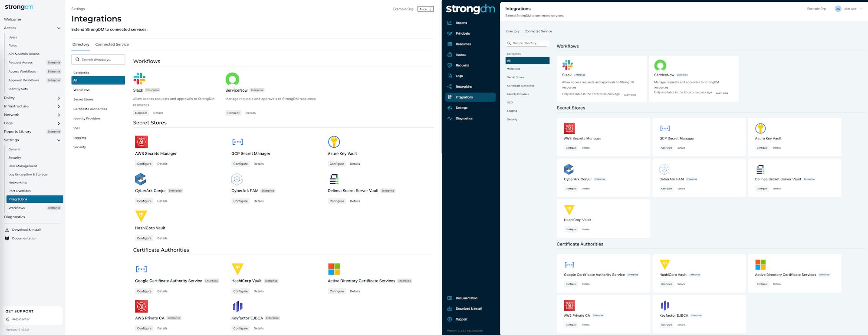Click Learn more link on Slack card
This screenshot has height=335, width=868.
[x=630, y=95]
